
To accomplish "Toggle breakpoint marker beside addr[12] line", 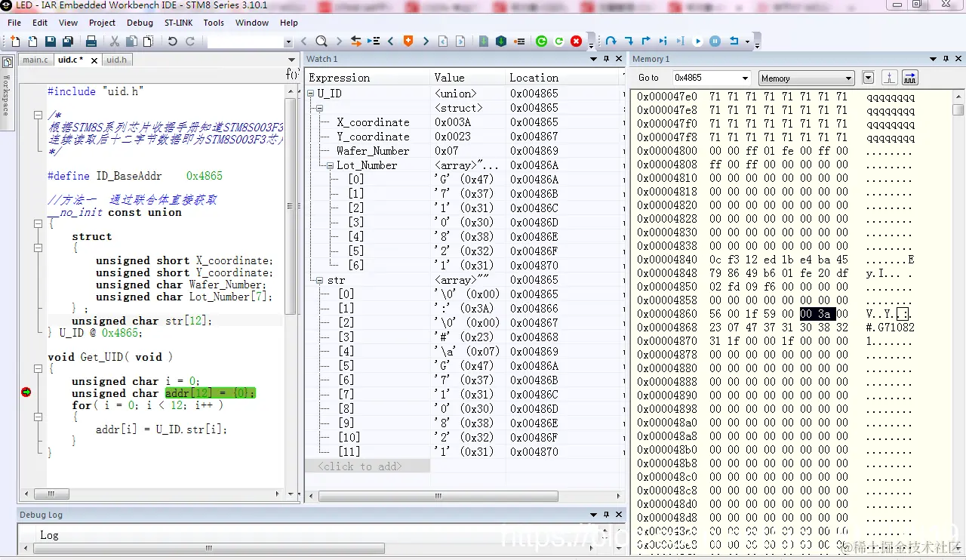I will coord(26,392).
